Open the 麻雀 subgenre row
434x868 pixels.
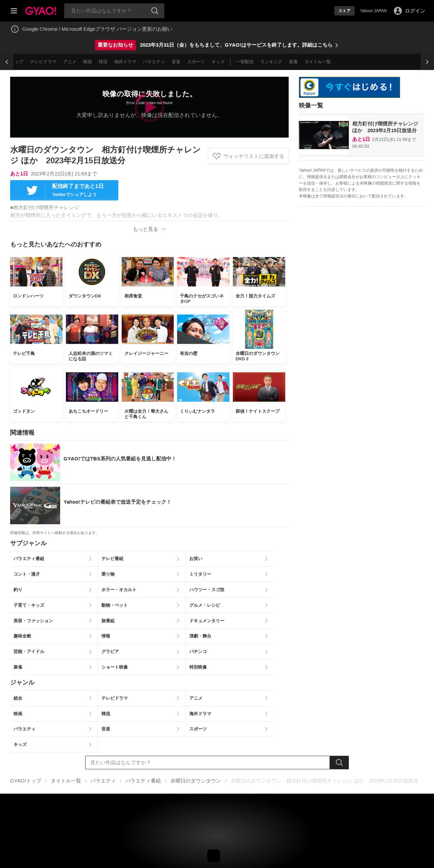54,667
